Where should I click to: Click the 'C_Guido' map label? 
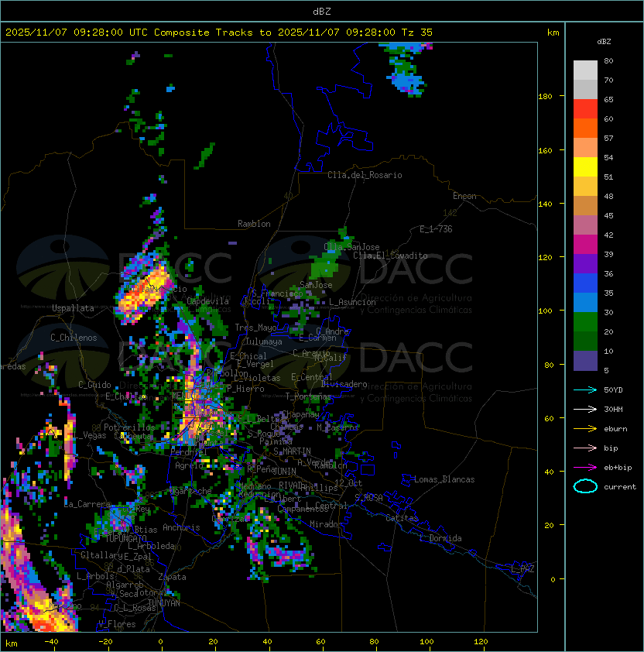94,385
